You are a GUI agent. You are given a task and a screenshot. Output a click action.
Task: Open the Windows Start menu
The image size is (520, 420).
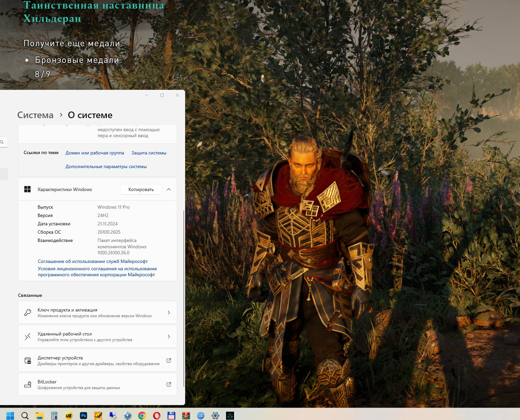[10, 416]
